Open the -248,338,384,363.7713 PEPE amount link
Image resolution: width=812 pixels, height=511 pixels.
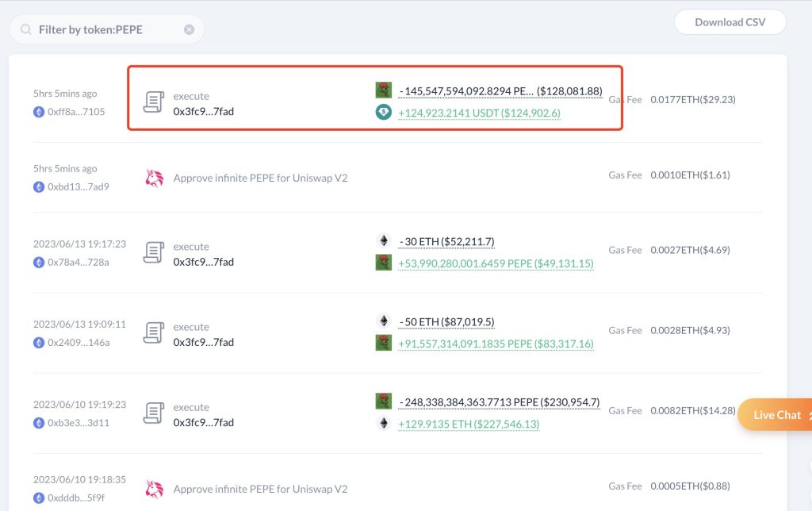coord(499,401)
